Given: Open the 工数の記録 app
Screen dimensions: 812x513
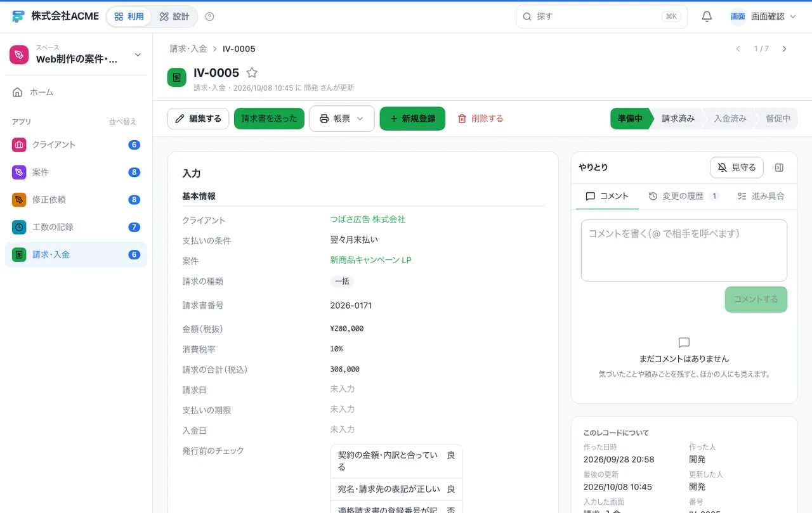Looking at the screenshot, I should (76, 227).
